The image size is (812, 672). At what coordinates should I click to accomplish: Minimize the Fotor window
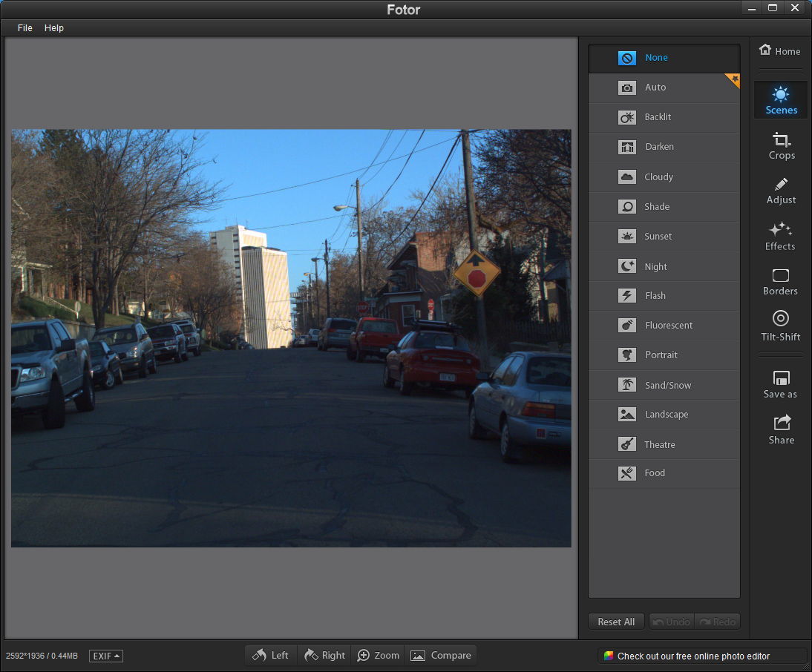coord(751,7)
